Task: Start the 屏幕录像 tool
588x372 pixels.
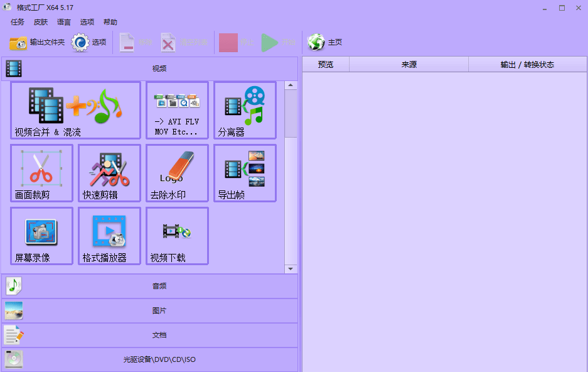Action: click(41, 236)
